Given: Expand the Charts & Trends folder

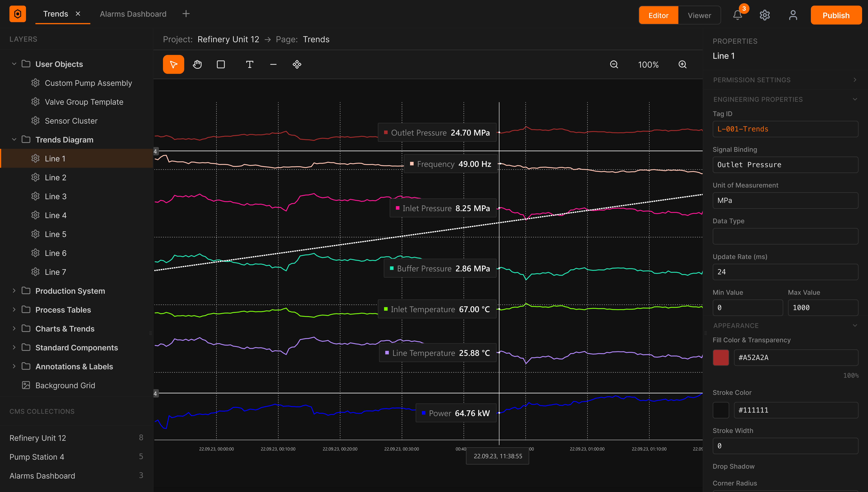Looking at the screenshot, I should coord(14,328).
